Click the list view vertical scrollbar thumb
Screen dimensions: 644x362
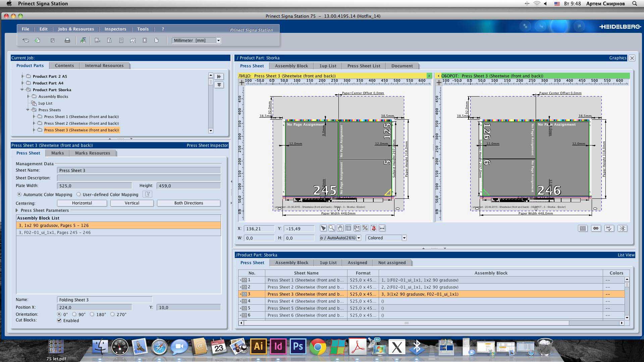click(627, 285)
